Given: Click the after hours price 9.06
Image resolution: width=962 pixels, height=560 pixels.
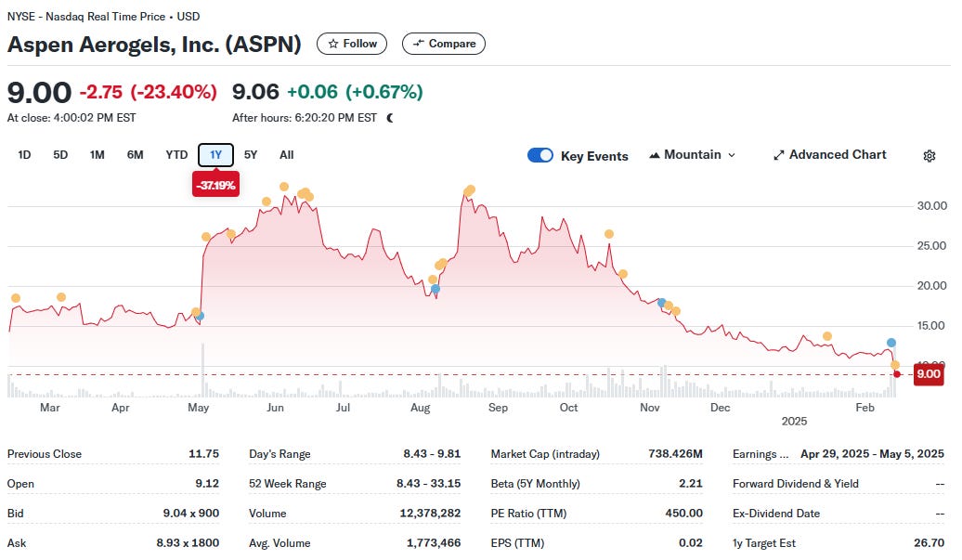Looking at the screenshot, I should [x=255, y=92].
